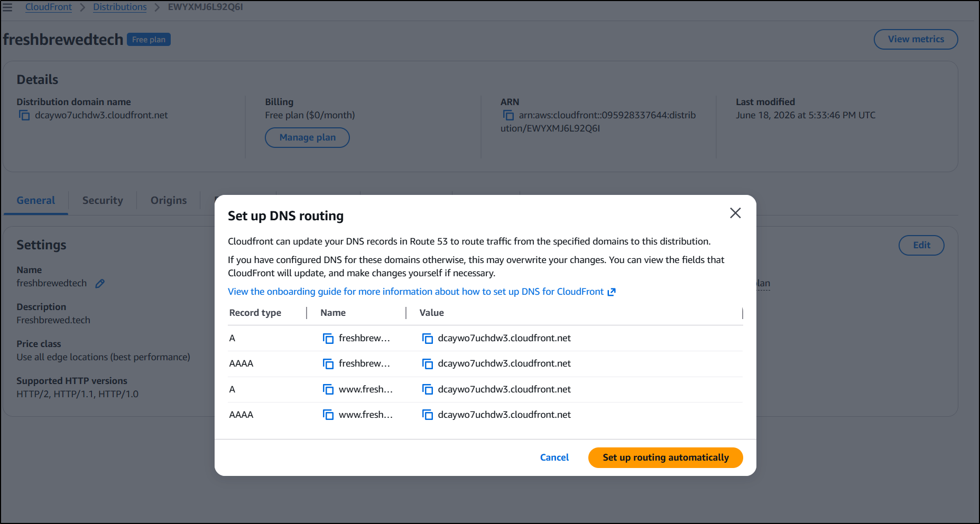This screenshot has height=524, width=980.
Task: Copy value of www.fresh… AAAA record
Action: 428,415
